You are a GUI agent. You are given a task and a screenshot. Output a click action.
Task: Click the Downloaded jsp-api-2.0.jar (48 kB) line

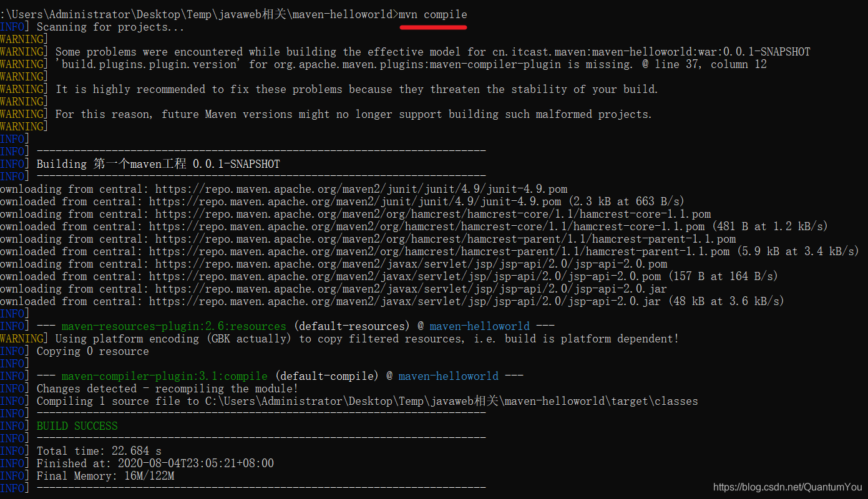coord(392,301)
